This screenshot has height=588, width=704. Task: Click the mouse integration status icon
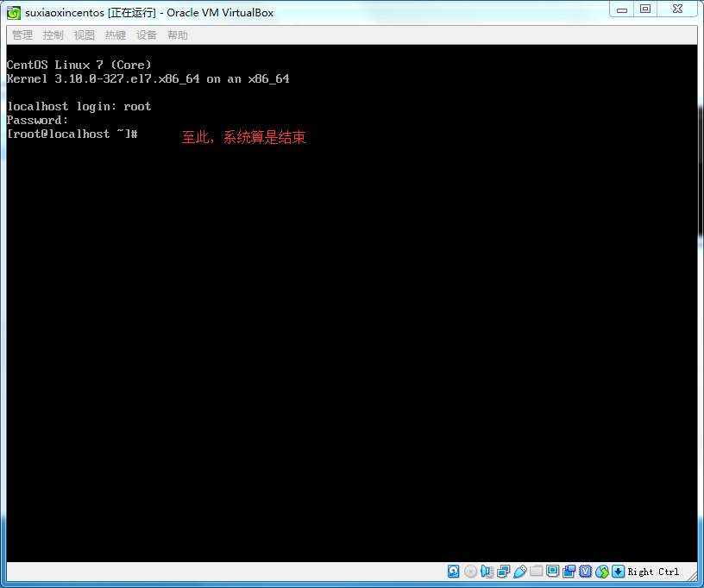(x=602, y=571)
